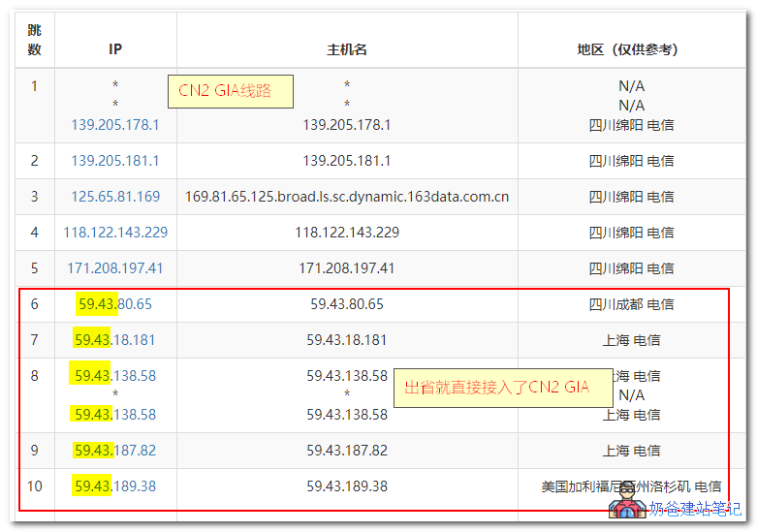Viewport: 757px width, 532px height.
Task: Click the 地区（仅供参考） column header
Action: click(631, 49)
